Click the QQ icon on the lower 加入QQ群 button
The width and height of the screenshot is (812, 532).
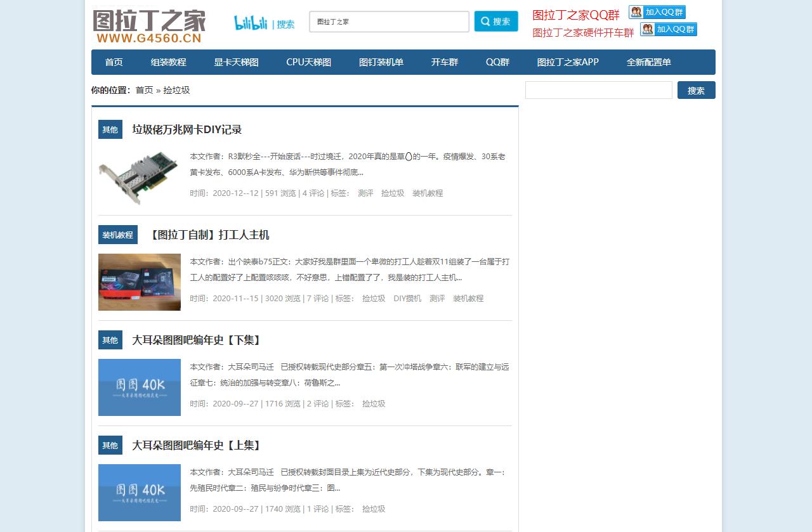click(x=648, y=29)
